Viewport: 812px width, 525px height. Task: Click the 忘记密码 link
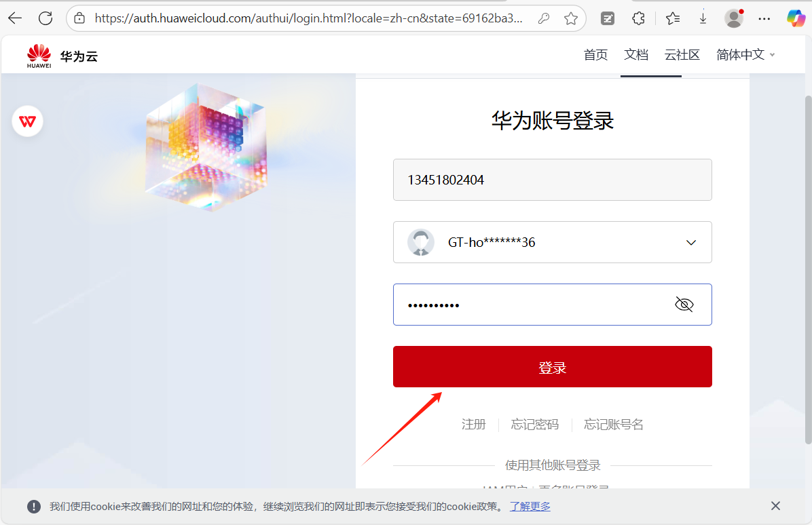coord(534,425)
